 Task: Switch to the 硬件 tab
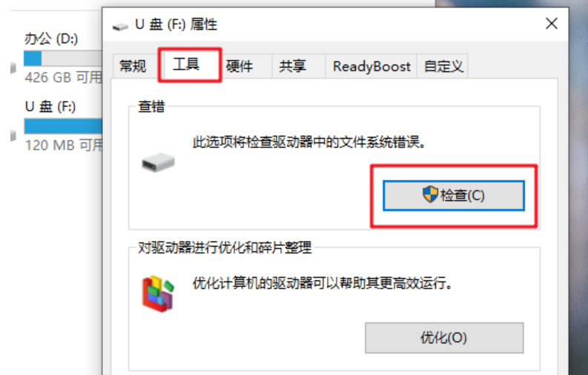point(240,66)
